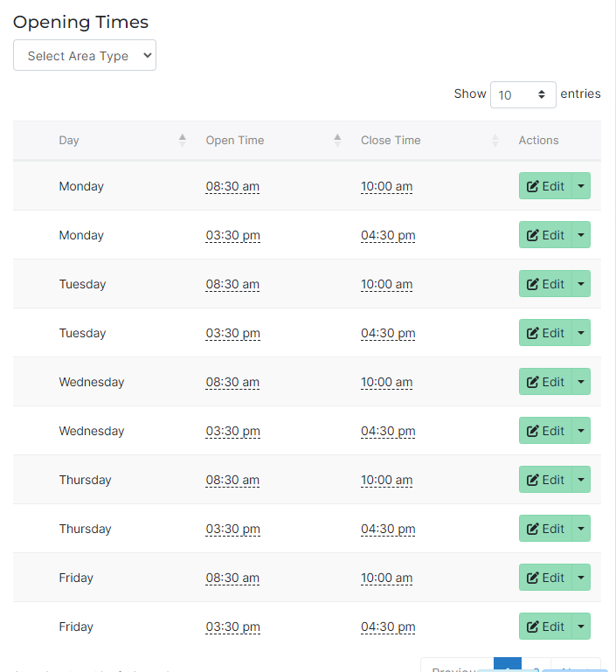Open the action caret for Friday 03:30 pm
616x672 pixels.
pos(581,627)
